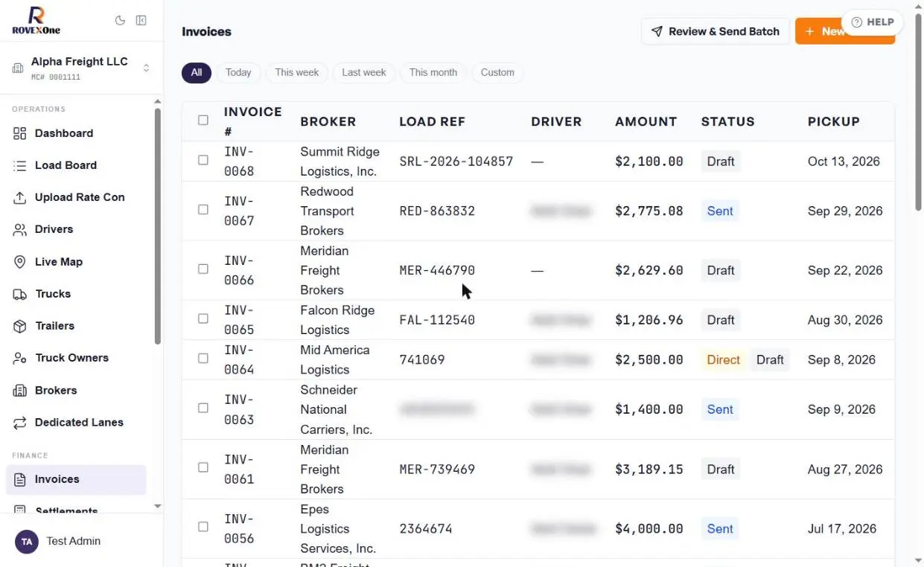
Task: Check the INV-0068 row checkbox
Action: tap(203, 161)
